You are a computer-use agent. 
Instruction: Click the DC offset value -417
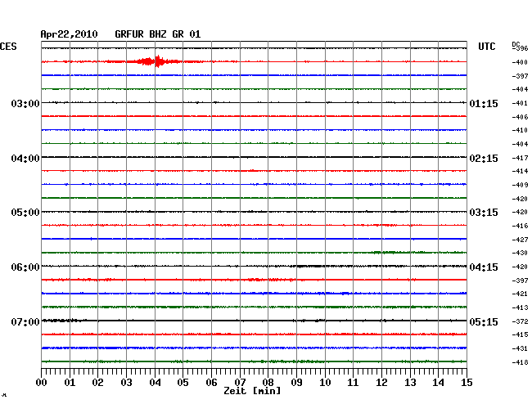[520, 158]
